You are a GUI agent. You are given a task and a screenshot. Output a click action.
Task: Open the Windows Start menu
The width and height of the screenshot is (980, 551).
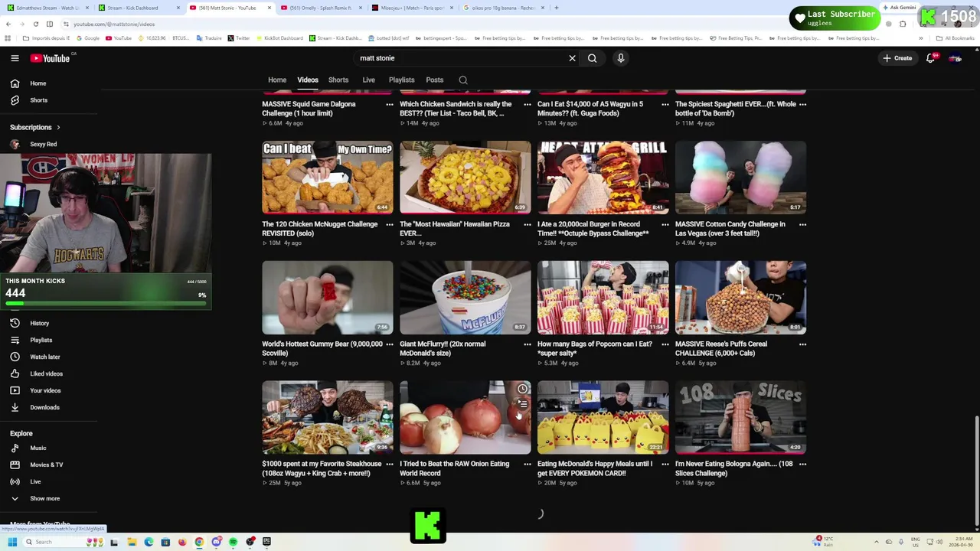click(x=11, y=542)
